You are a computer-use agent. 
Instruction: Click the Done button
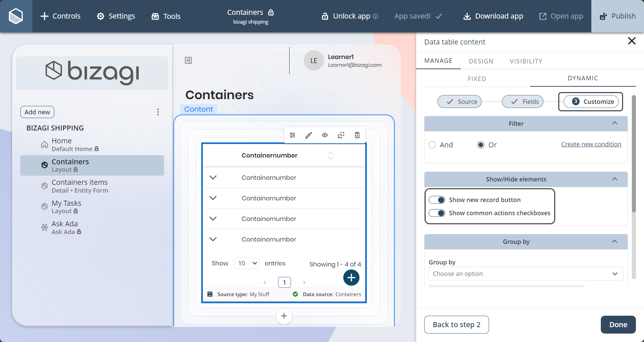coord(618,324)
